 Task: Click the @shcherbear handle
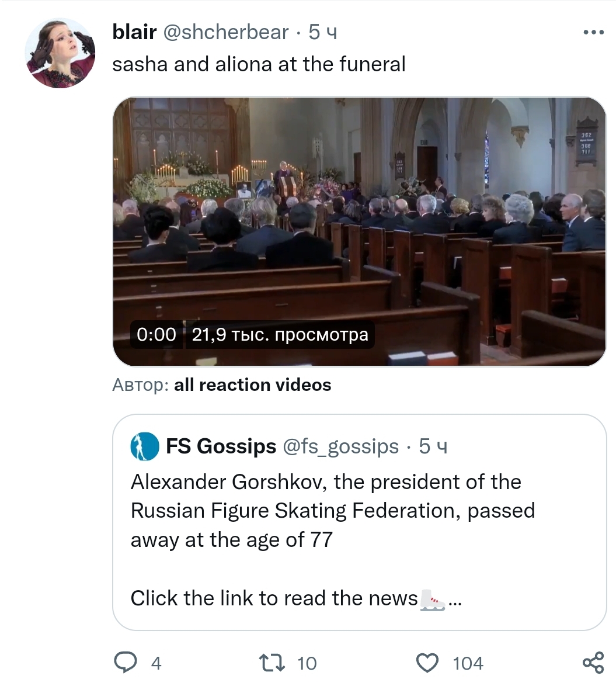pos(225,33)
